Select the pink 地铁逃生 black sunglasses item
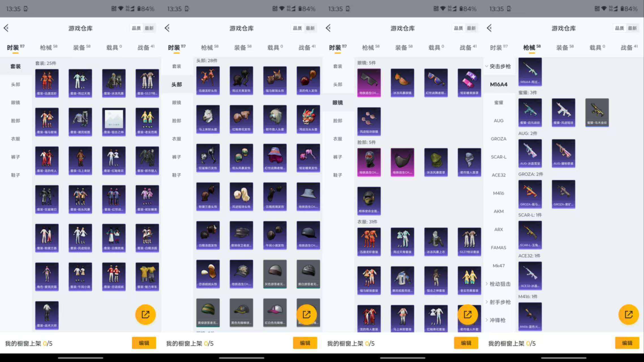 [369, 83]
